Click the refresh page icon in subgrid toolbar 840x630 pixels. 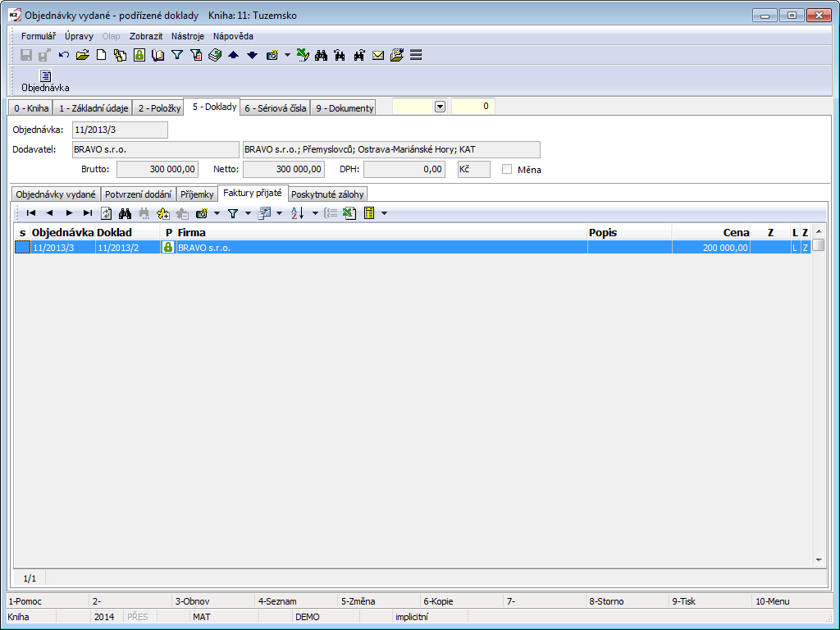pos(107,213)
